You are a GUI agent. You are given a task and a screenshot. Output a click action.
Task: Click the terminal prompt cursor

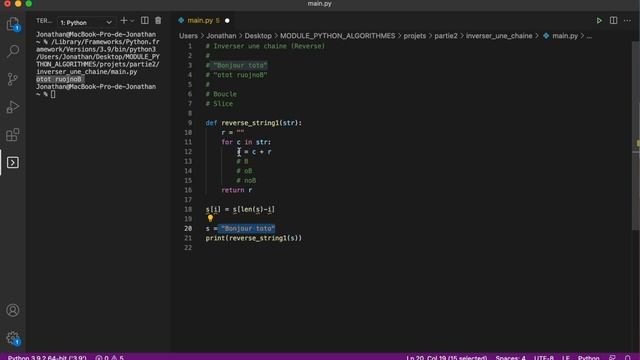[53, 94]
